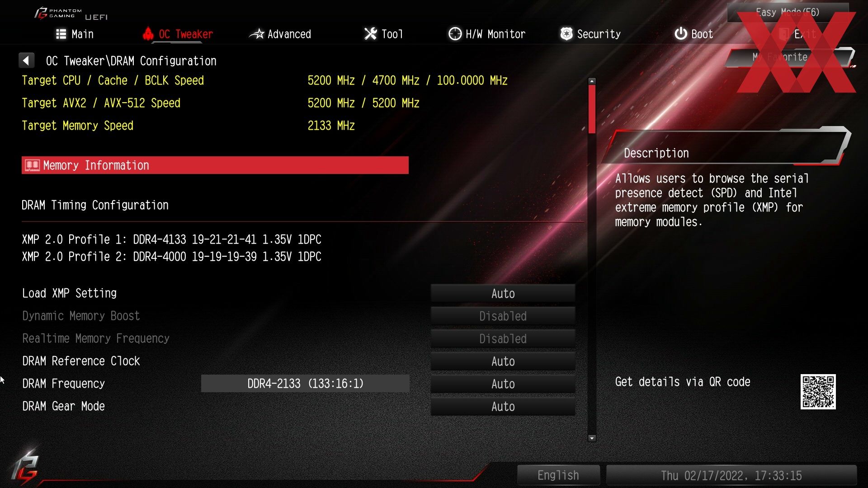
Task: Toggle Dynamic Memory Boost setting
Action: pyautogui.click(x=503, y=316)
